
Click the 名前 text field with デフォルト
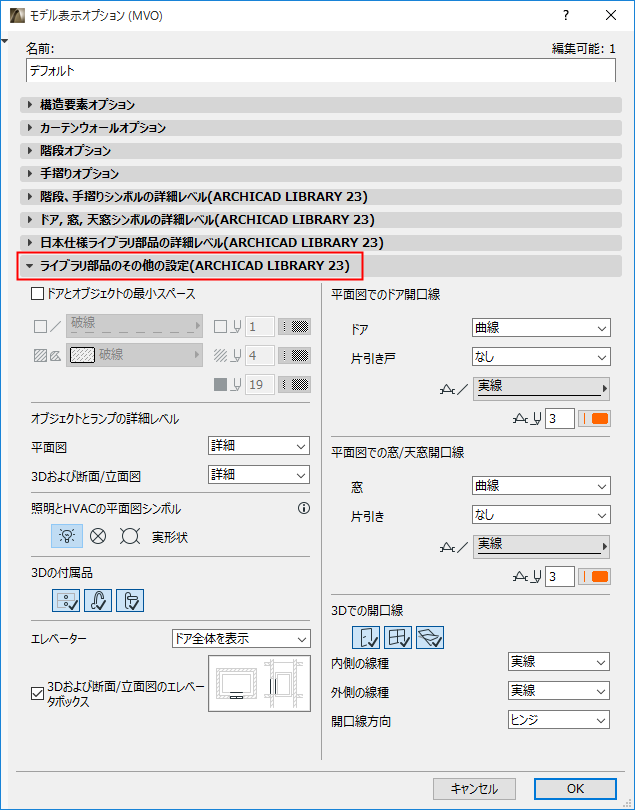320,70
